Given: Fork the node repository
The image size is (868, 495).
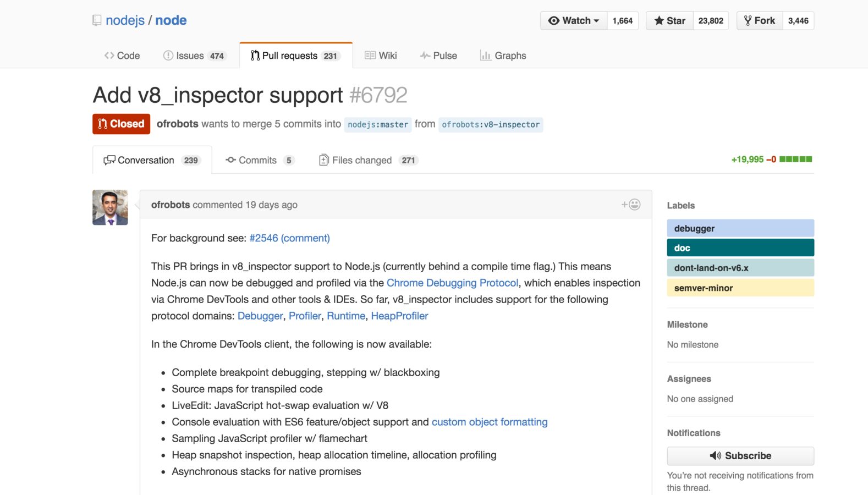Looking at the screenshot, I should [760, 21].
